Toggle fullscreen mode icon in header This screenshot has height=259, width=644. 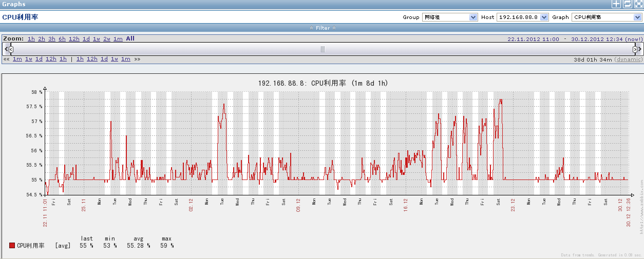point(638,4)
